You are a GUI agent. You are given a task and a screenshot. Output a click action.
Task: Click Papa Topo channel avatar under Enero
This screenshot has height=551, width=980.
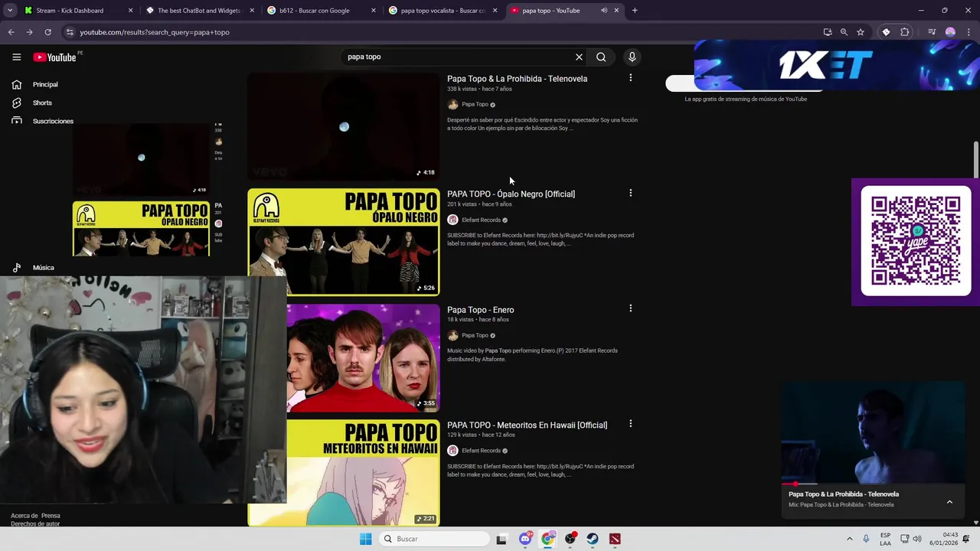[x=452, y=335]
